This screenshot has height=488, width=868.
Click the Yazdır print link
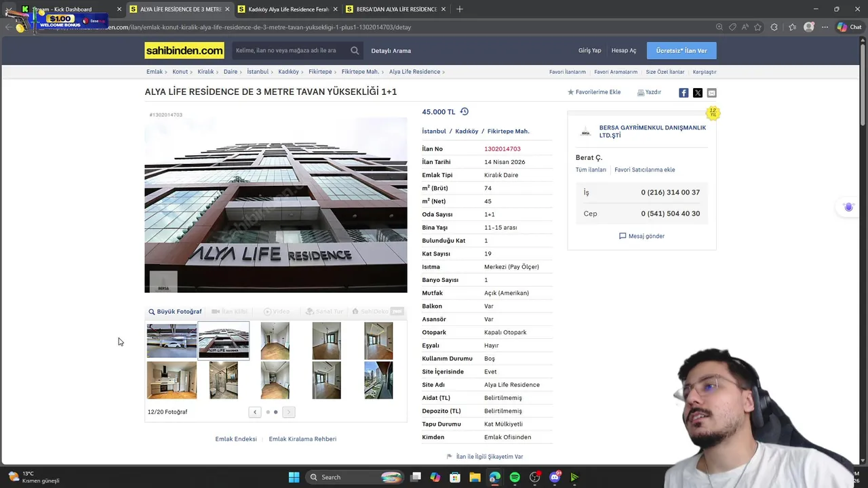click(x=649, y=92)
